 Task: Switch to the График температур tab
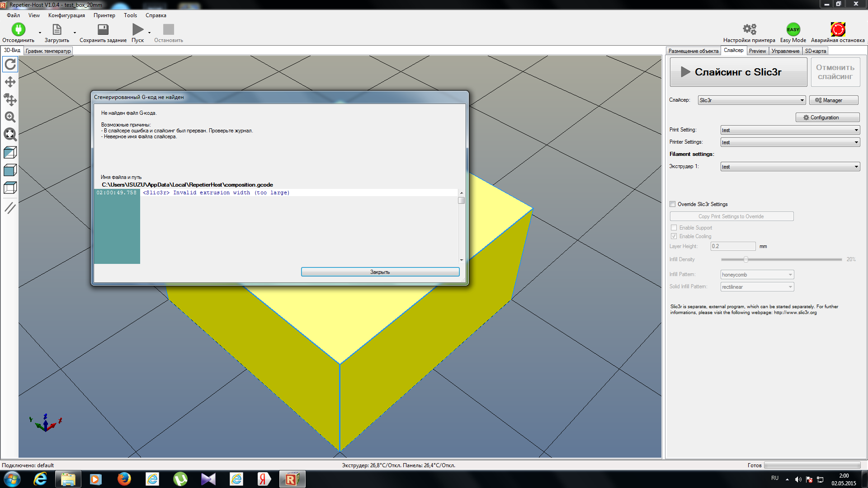48,51
